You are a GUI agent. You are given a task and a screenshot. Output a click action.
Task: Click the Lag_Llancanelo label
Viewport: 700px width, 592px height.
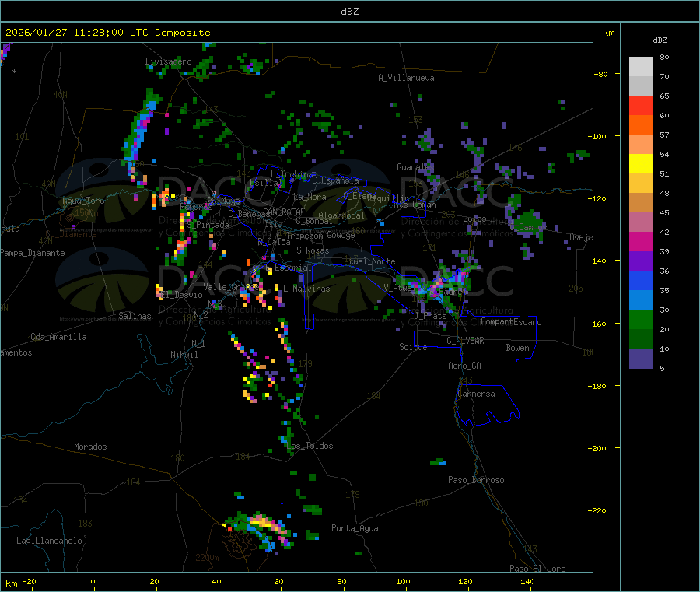point(50,540)
